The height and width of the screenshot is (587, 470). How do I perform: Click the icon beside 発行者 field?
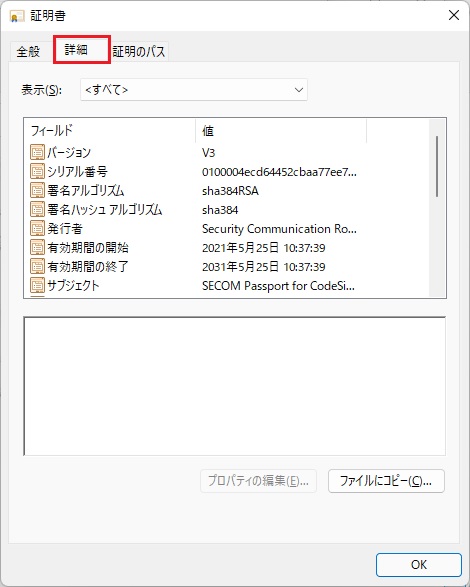tap(37, 228)
